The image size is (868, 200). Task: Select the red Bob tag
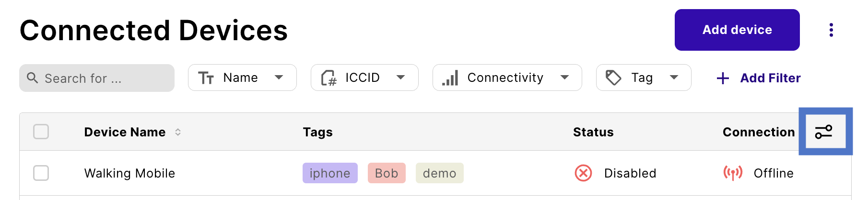pos(387,173)
